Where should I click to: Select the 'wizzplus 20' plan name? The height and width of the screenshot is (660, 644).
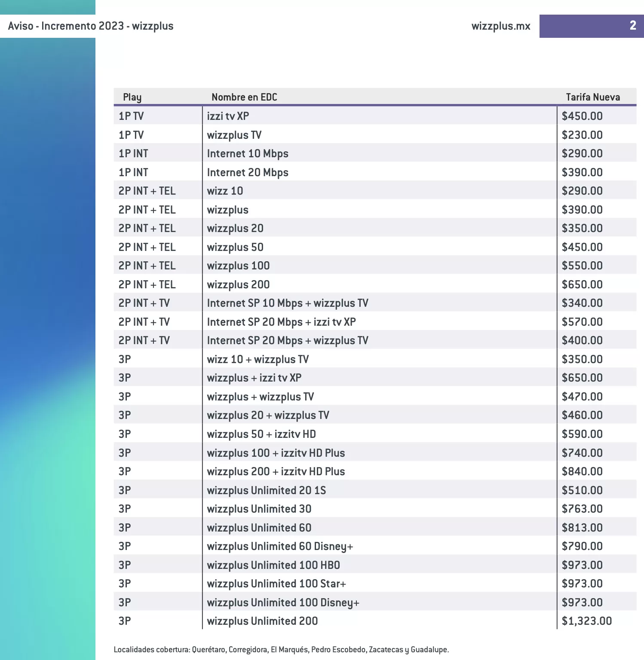pyautogui.click(x=235, y=228)
